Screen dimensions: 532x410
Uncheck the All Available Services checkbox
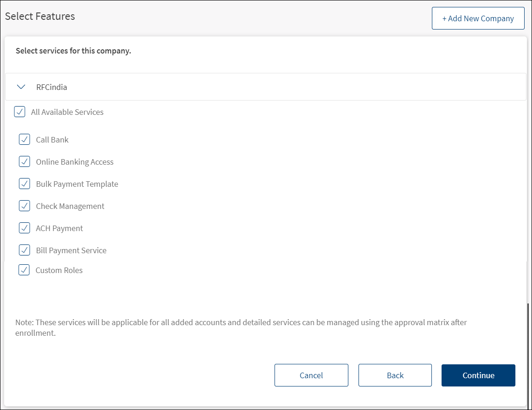20,112
